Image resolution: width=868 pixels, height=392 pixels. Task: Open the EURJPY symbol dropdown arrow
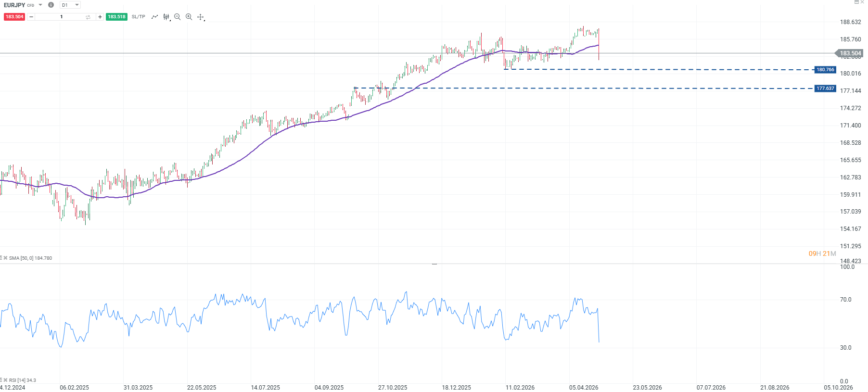point(40,5)
